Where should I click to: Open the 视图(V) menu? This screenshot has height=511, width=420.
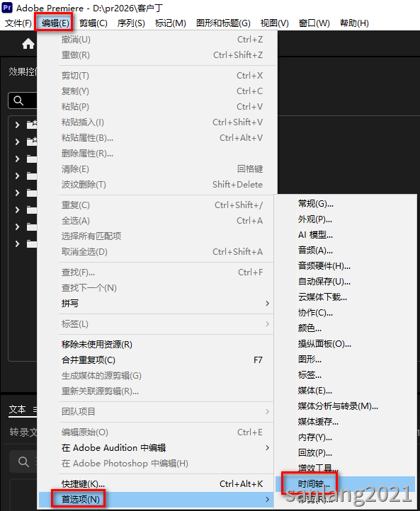tap(275, 23)
